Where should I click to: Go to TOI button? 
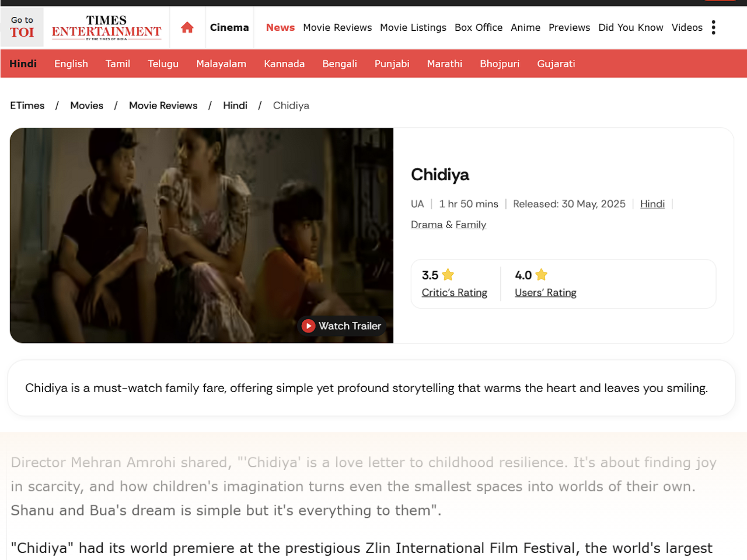point(22,27)
